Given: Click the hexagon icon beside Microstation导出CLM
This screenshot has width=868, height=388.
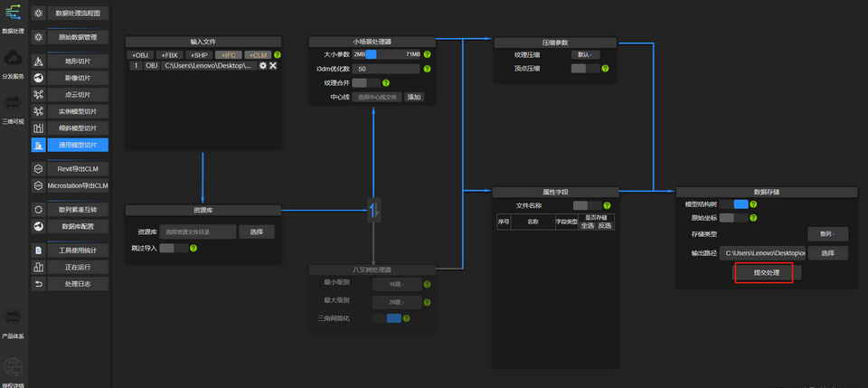Looking at the screenshot, I should click(x=38, y=185).
